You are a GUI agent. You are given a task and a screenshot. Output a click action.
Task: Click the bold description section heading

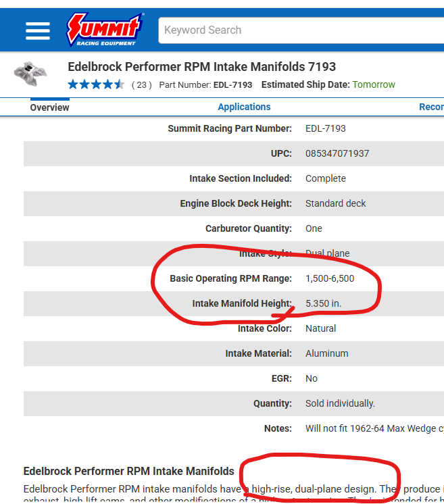tap(129, 471)
